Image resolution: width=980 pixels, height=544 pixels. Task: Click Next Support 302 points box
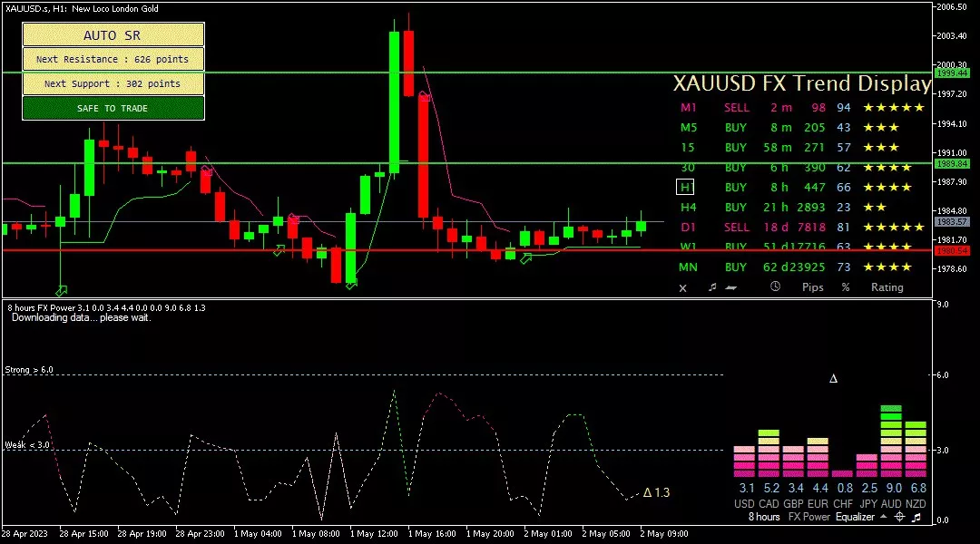[113, 83]
